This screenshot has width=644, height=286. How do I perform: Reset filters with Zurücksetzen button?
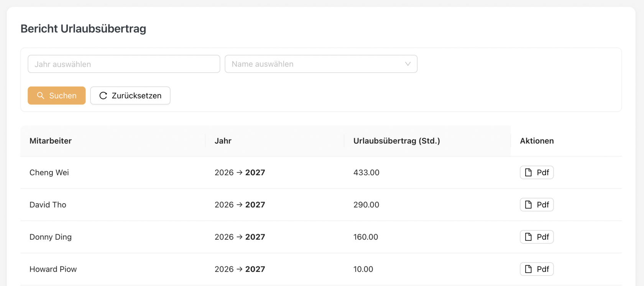click(x=130, y=95)
